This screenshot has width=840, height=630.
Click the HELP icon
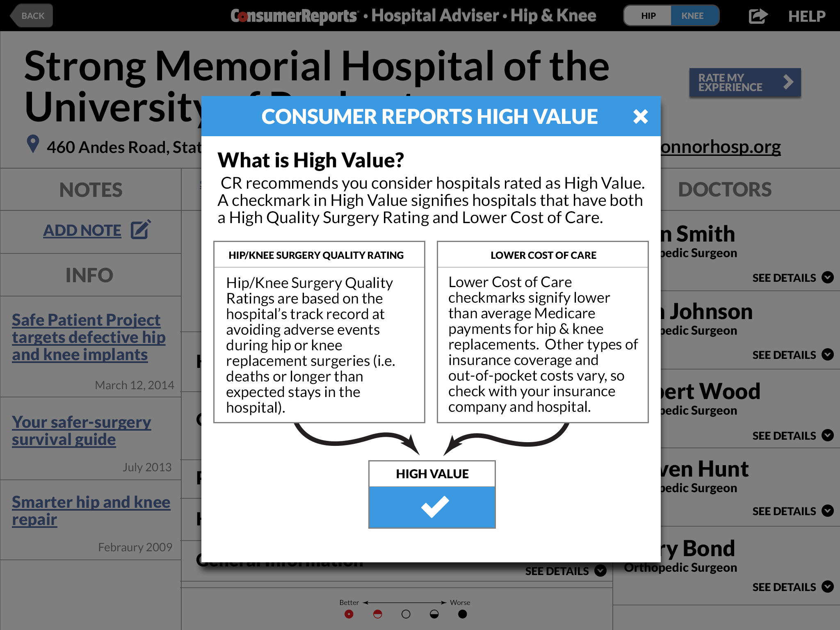807,15
